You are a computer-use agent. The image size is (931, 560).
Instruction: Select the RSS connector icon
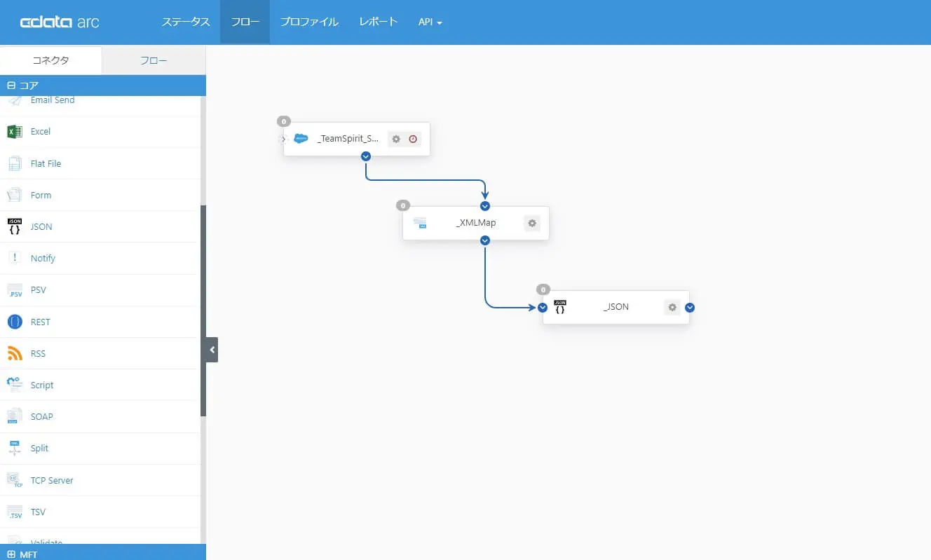pyautogui.click(x=15, y=353)
